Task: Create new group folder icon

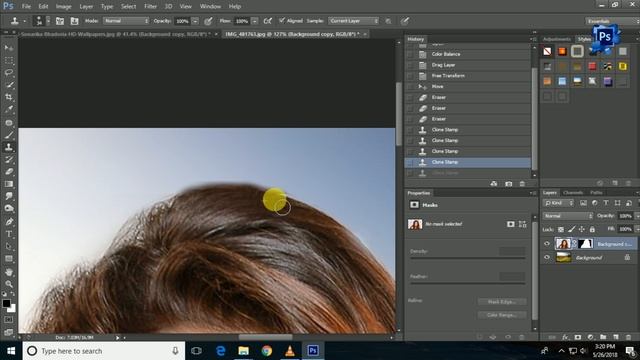Action: coord(603,337)
